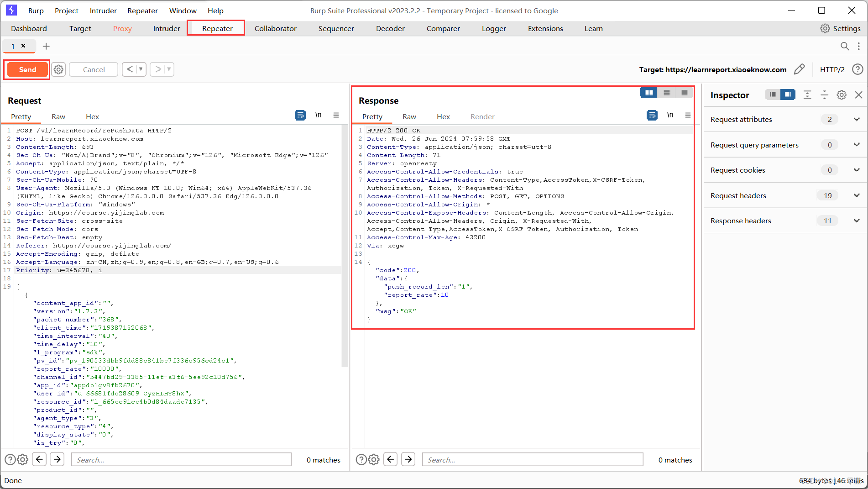The image size is (868, 489).
Task: Show Request in Hex view
Action: (92, 116)
